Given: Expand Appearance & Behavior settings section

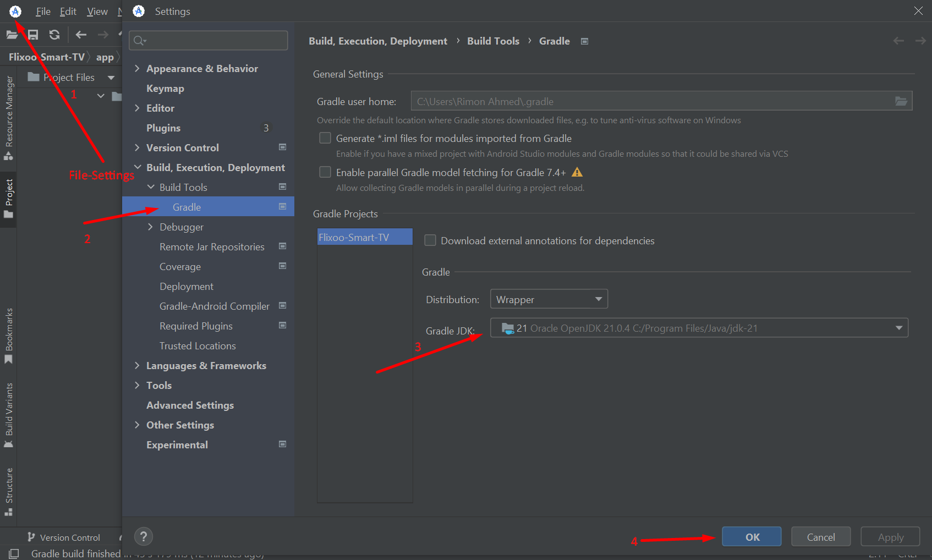Looking at the screenshot, I should tap(137, 68).
